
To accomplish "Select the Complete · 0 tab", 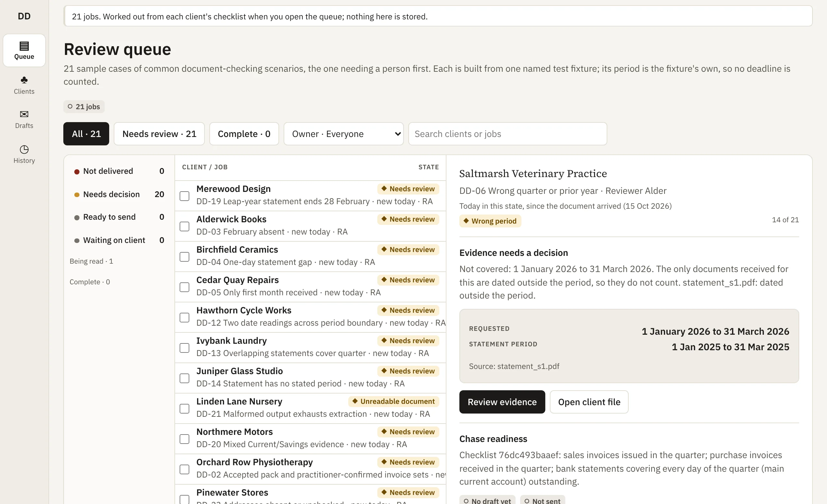I will [244, 134].
